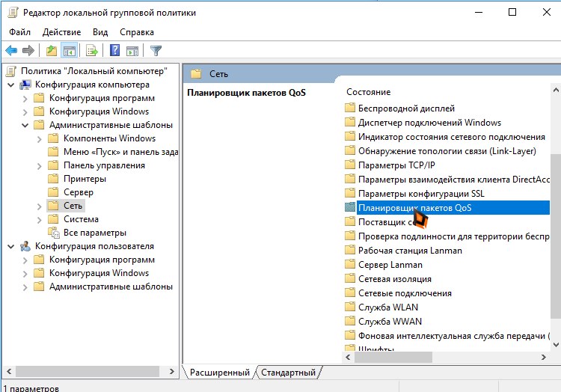
Task: Expand the 'Сеть' tree node
Action: pyautogui.click(x=40, y=206)
